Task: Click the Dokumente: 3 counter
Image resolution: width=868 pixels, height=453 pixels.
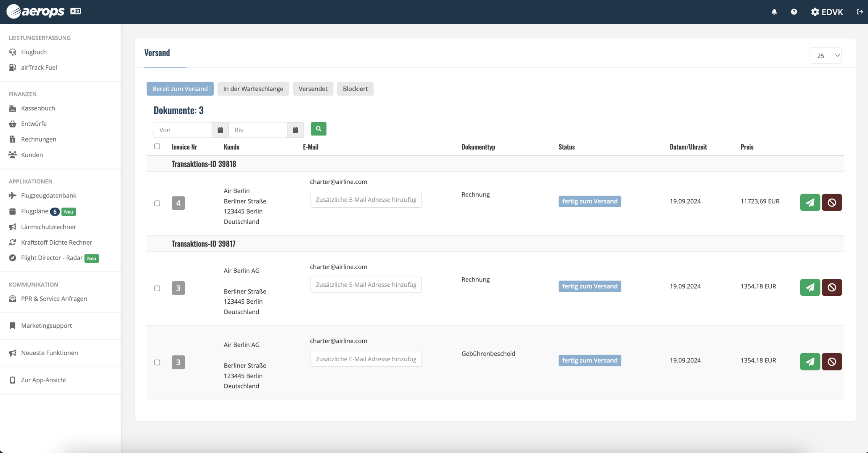Action: pyautogui.click(x=179, y=110)
